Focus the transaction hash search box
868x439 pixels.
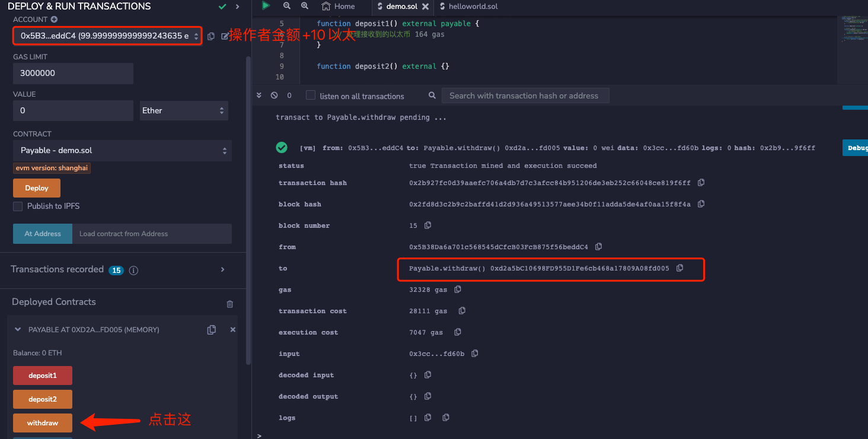(x=525, y=96)
